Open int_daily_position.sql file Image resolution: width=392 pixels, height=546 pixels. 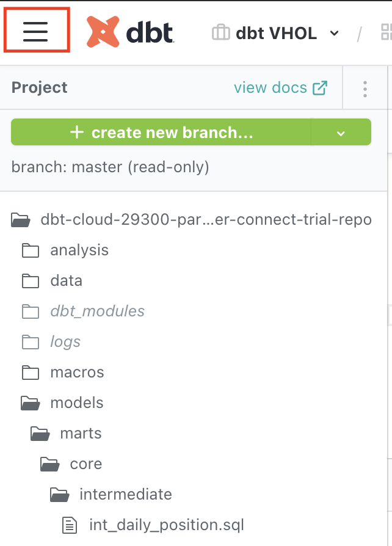(166, 525)
